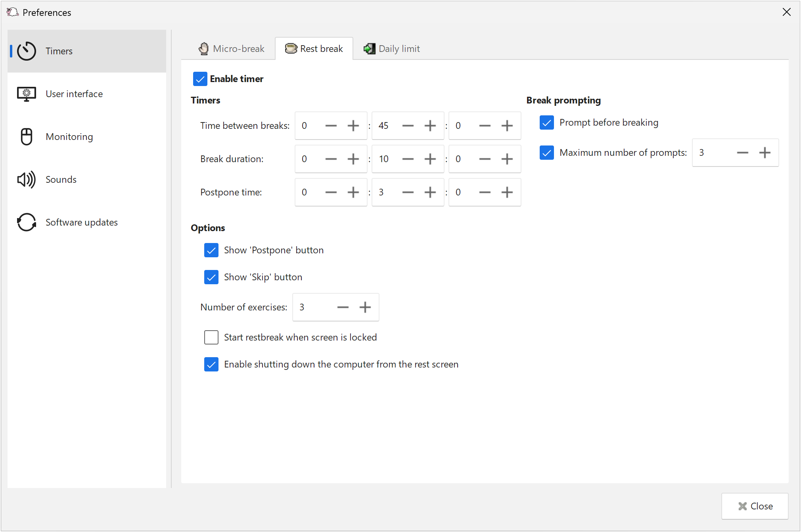Image resolution: width=801 pixels, height=532 pixels.
Task: Uncheck Maximum number of prompts
Action: point(547,153)
